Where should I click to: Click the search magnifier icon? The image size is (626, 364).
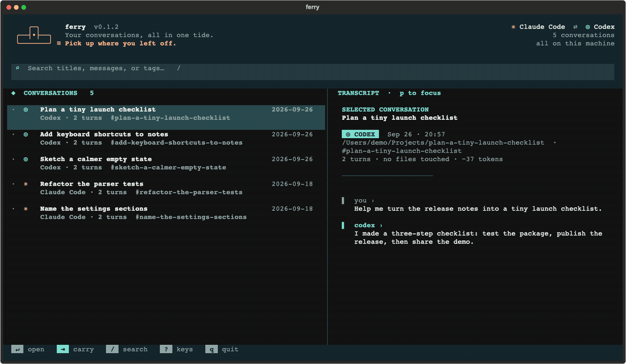(x=17, y=68)
